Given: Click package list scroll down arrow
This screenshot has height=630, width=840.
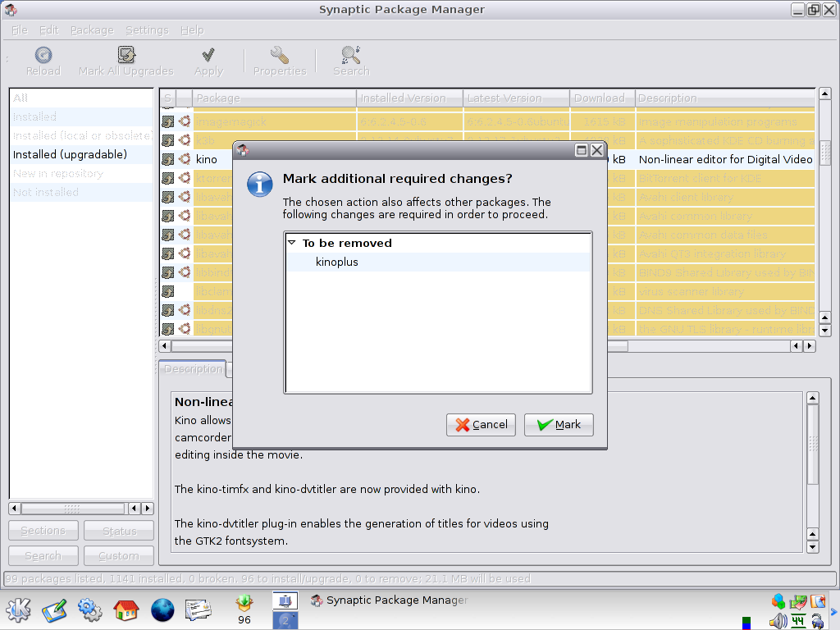Looking at the screenshot, I should click(x=825, y=331).
